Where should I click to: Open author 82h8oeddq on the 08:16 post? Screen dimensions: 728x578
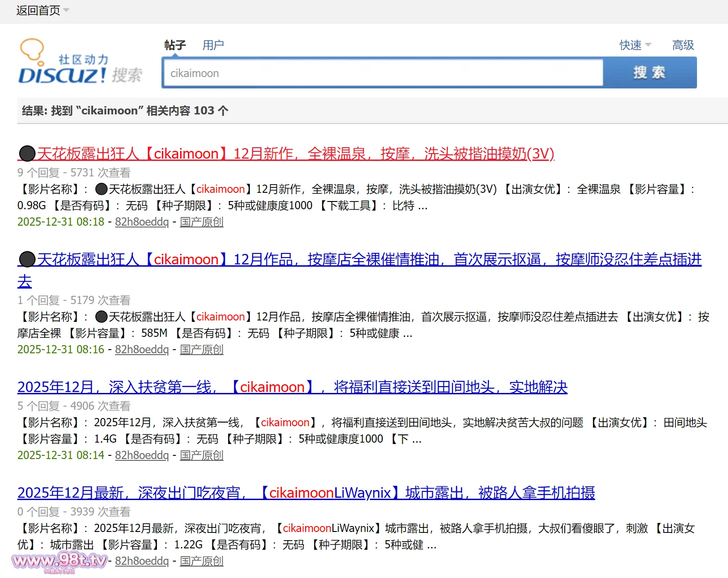(141, 350)
